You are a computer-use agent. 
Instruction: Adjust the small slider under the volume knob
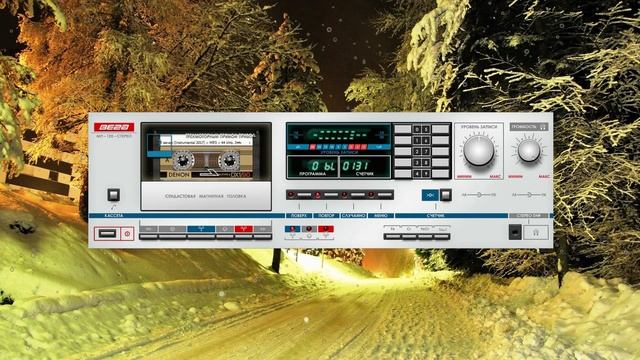[x=529, y=195]
